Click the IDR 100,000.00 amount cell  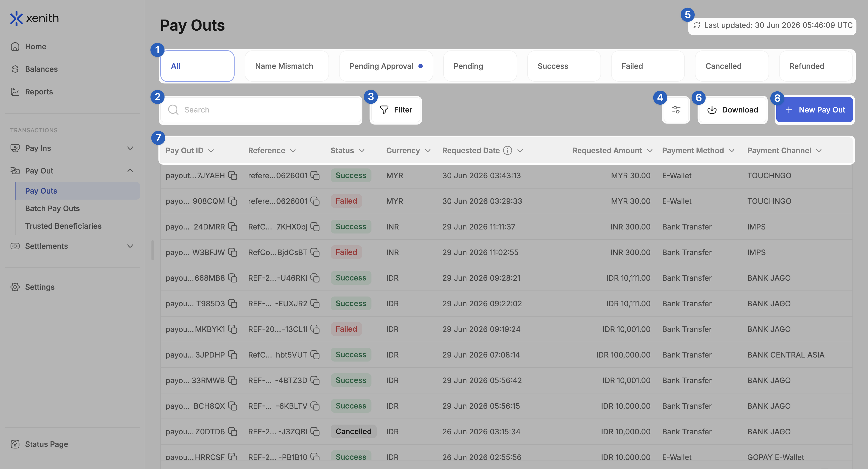tap(623, 355)
